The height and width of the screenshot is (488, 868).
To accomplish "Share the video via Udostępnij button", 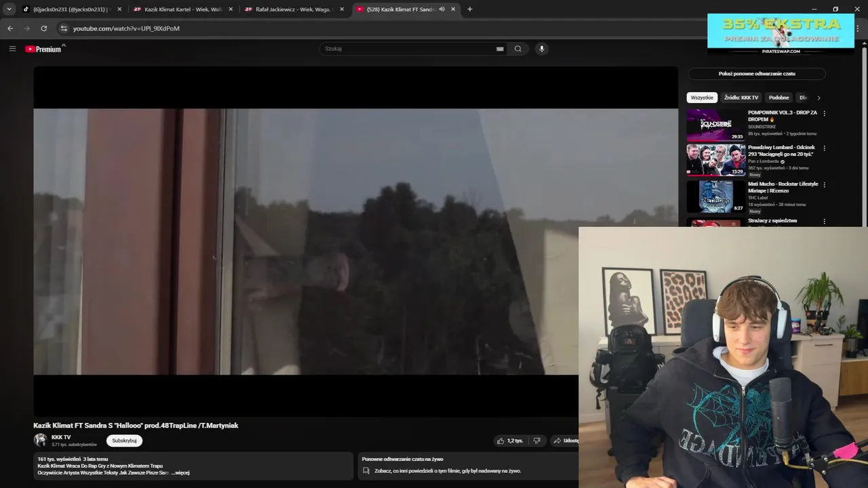I will click(565, 441).
